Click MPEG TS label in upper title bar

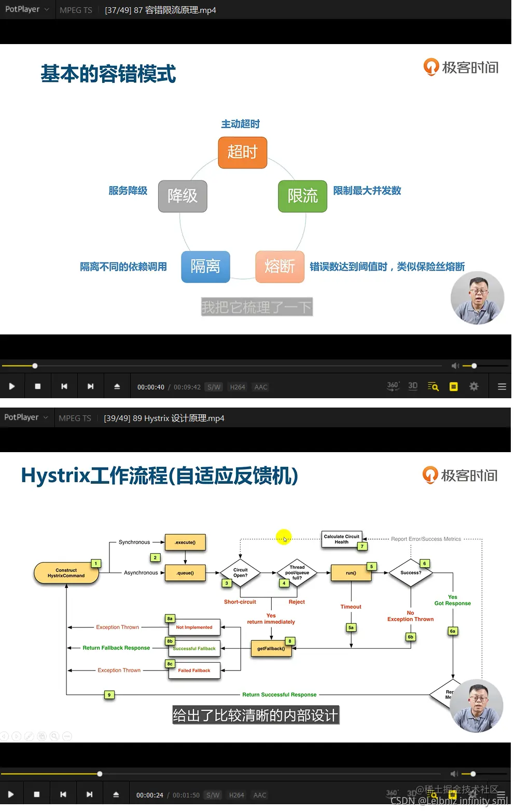tap(76, 10)
